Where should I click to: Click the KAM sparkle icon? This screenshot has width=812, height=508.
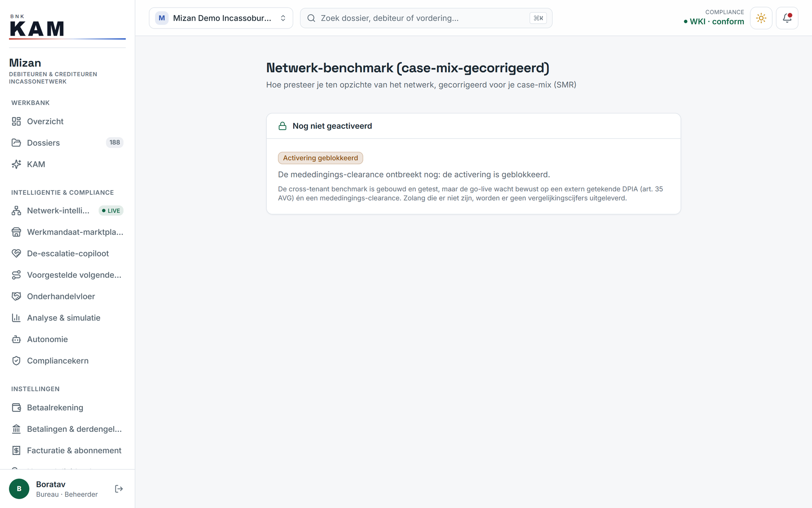16,164
